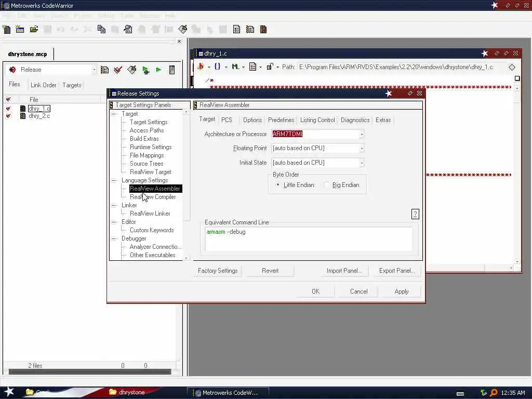Image resolution: width=532 pixels, height=399 pixels.
Task: Switch to the Extras tab
Action: coord(383,120)
